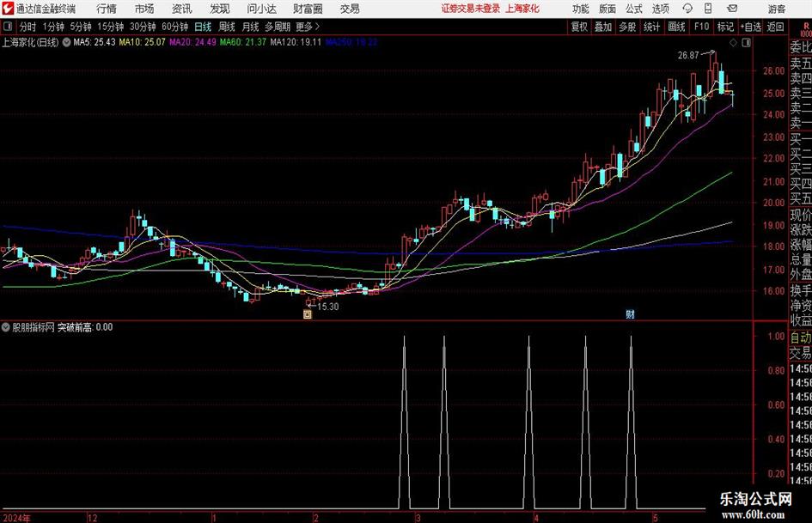Click the 上海家化(日线) chart title
Screen dimensions: 812x523
[30, 42]
